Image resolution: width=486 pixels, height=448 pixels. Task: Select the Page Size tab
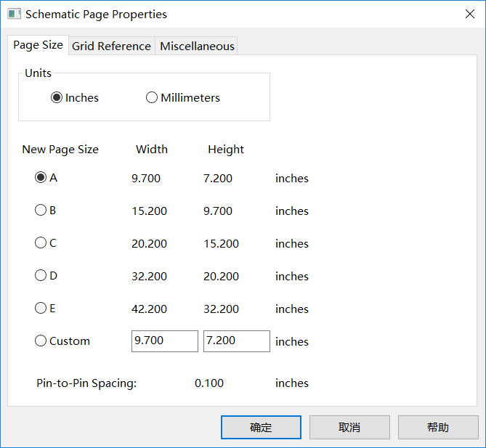pyautogui.click(x=38, y=45)
